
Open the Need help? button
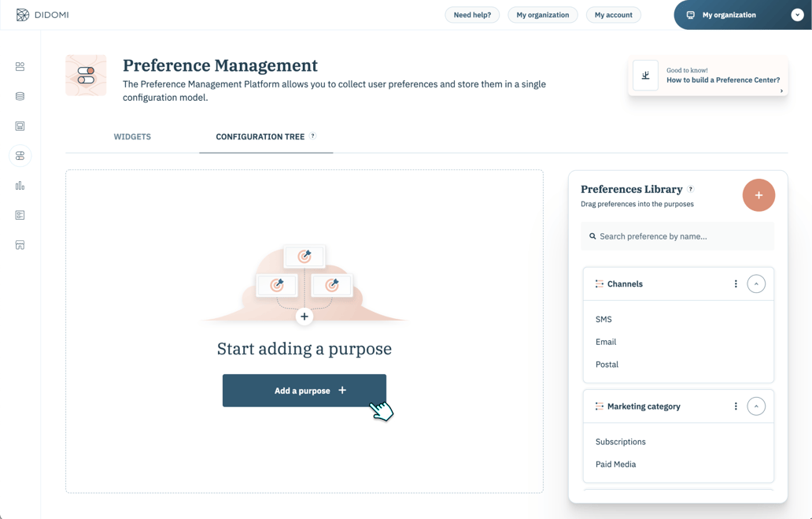pyautogui.click(x=472, y=14)
